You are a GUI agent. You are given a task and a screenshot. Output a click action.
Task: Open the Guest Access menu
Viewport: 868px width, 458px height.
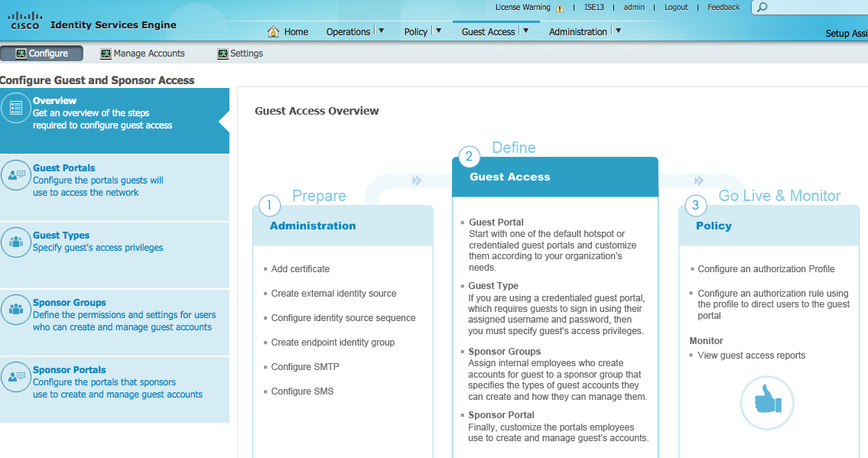(x=488, y=31)
